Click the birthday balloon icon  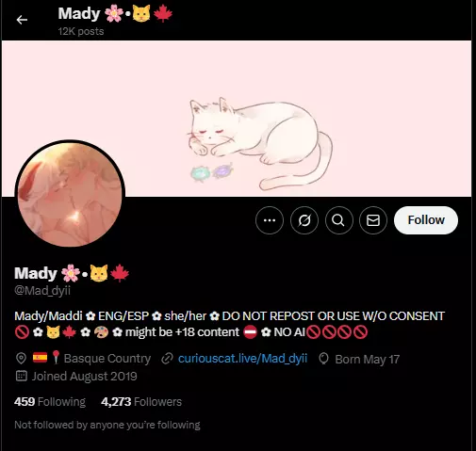pos(323,359)
